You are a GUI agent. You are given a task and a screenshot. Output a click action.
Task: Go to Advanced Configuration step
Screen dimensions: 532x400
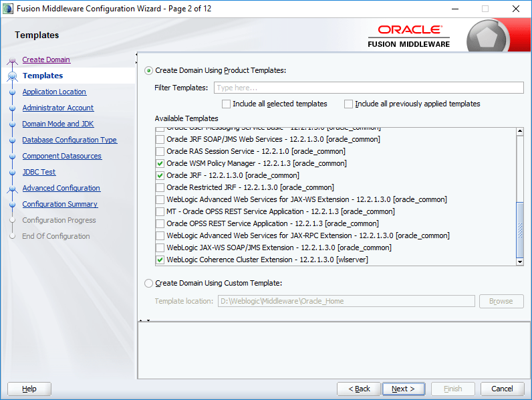tap(61, 188)
